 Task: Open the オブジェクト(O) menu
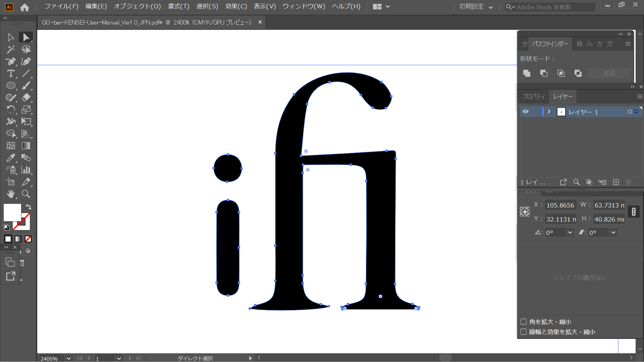(137, 6)
